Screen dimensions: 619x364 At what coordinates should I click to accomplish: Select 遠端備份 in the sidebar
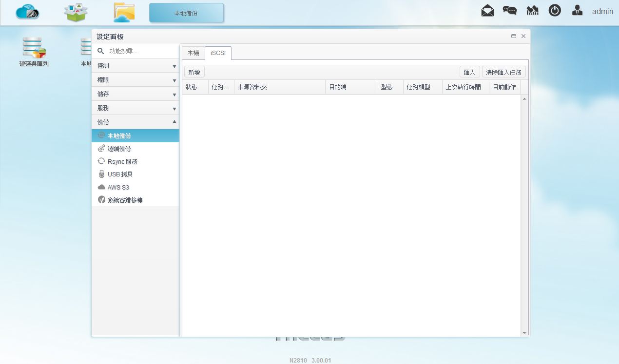point(135,149)
